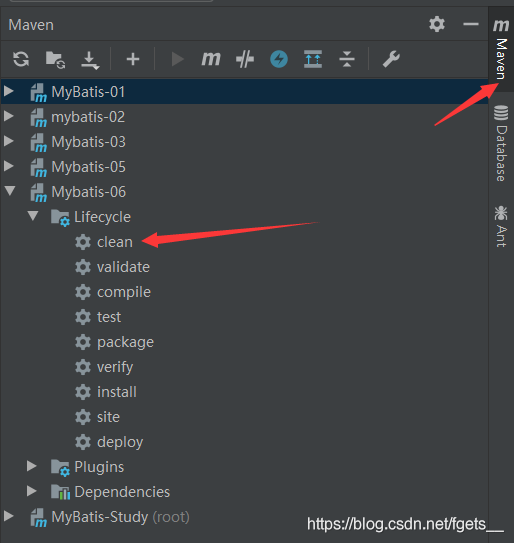Screen dimensions: 514x543
Task: Click gear icon beside verify goal
Action: [x=83, y=367]
